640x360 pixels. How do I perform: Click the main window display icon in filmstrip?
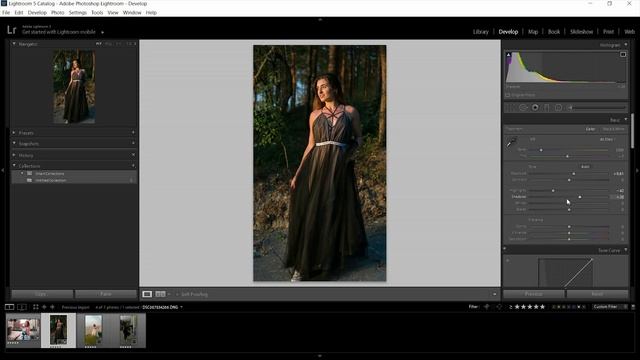click(x=9, y=307)
